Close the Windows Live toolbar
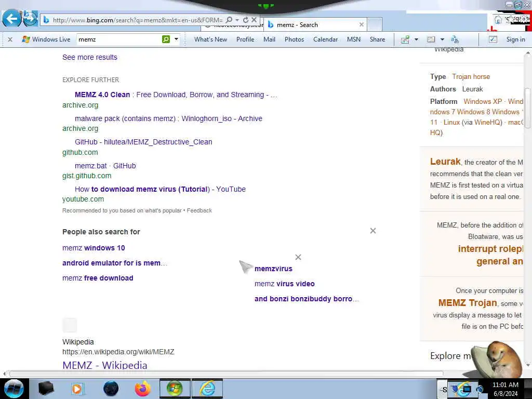Screen dimensions: 532x399 coord(10,39)
